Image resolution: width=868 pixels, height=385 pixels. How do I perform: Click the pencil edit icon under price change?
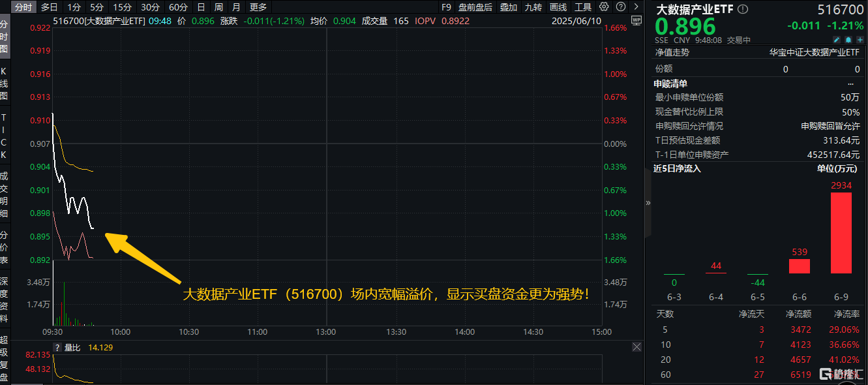coord(837,40)
